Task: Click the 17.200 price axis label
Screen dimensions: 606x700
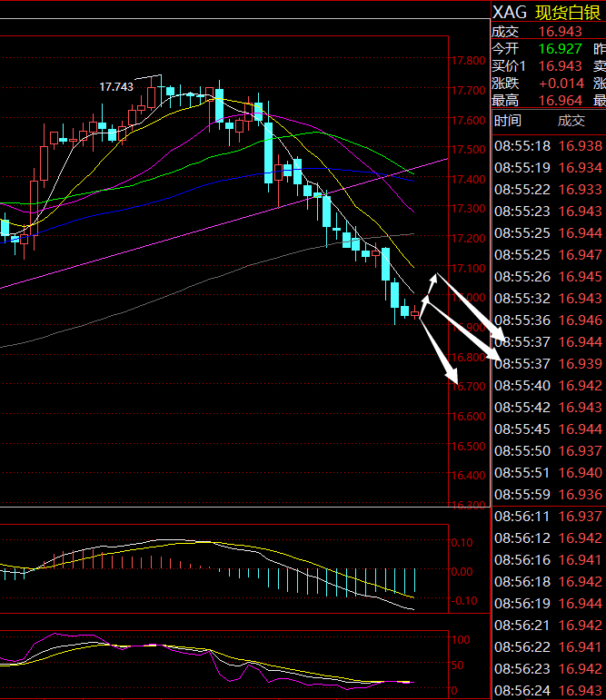Action: click(468, 239)
